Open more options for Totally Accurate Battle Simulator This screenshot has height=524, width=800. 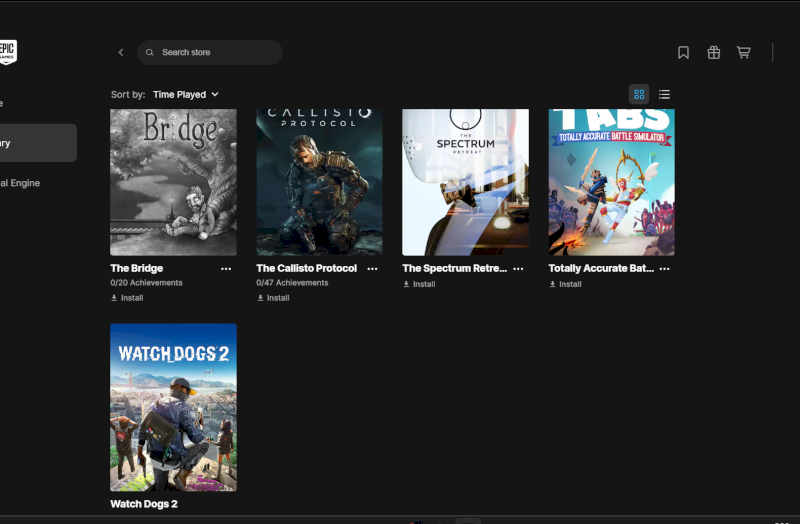(x=664, y=269)
